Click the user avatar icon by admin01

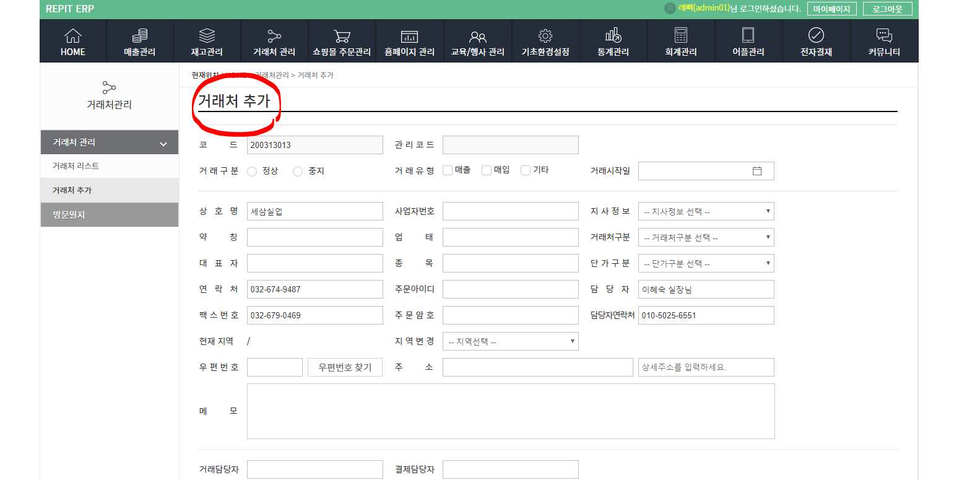[670, 8]
